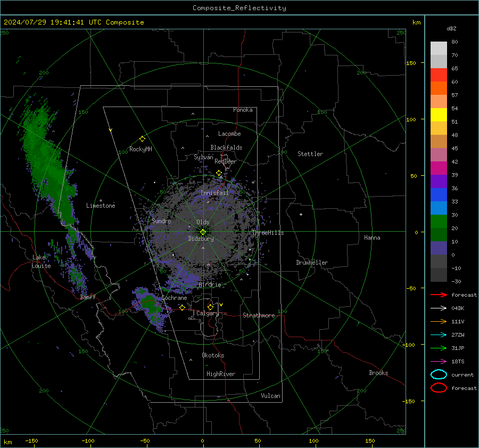
Task: Click the Brooks label
Action: [378, 373]
